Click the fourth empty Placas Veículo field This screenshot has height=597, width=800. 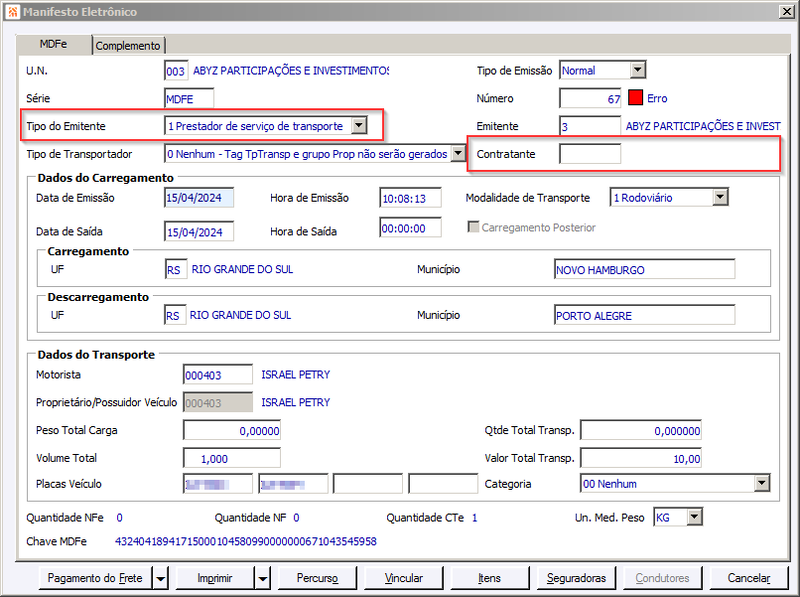(443, 484)
